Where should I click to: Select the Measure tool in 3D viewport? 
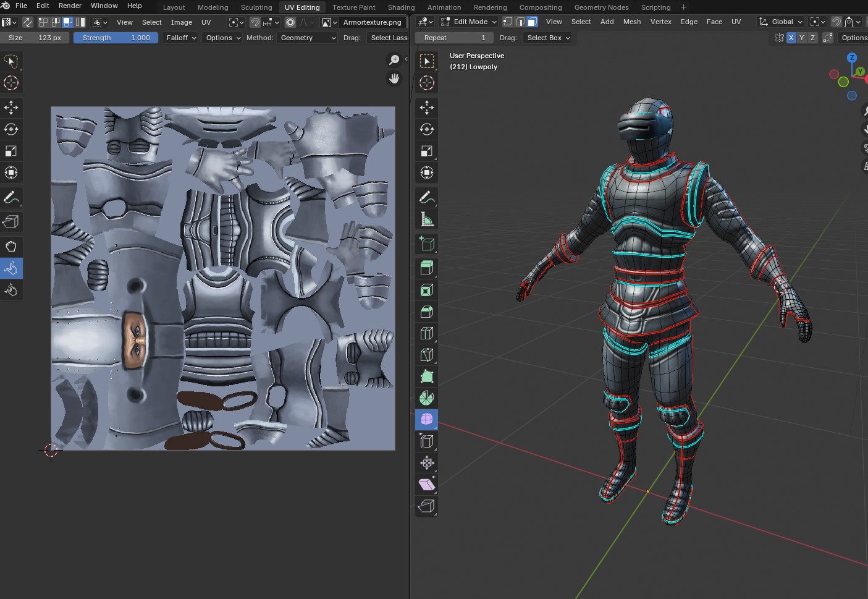[426, 219]
